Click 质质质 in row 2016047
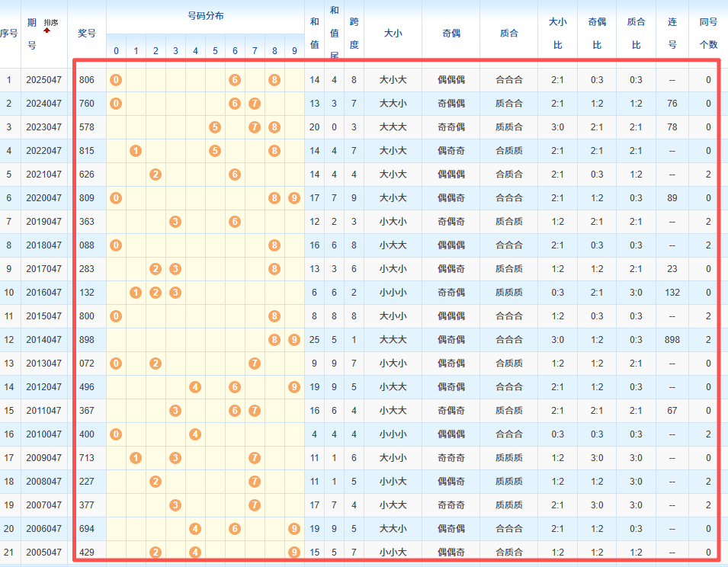This screenshot has height=567, width=728. [509, 293]
